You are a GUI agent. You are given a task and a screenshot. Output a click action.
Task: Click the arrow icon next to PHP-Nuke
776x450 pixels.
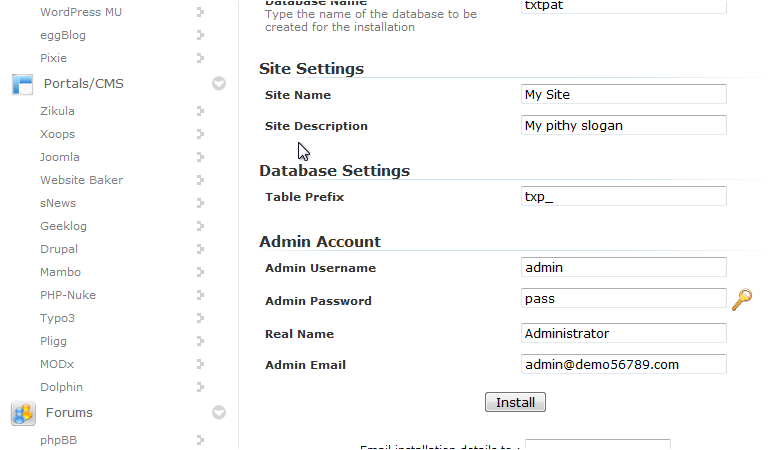click(x=200, y=295)
